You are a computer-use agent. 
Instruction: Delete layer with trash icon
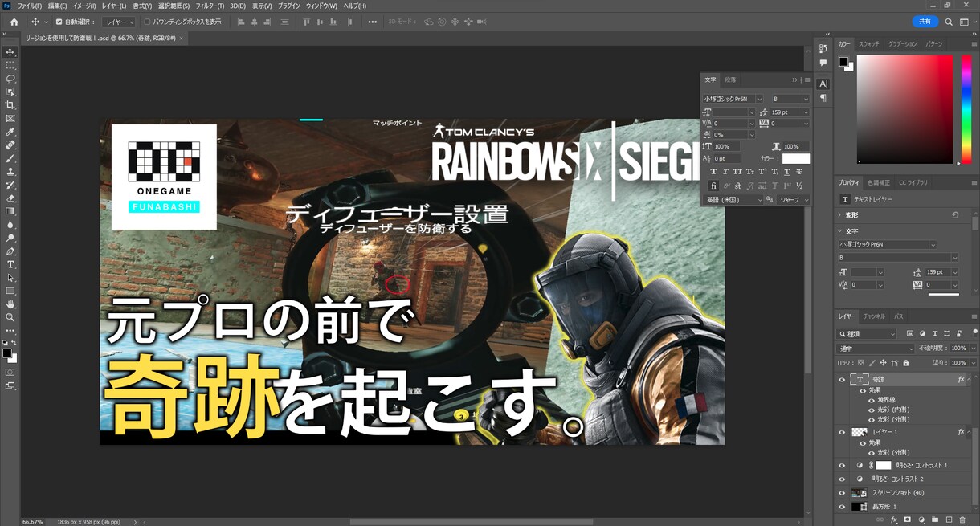coord(962,520)
